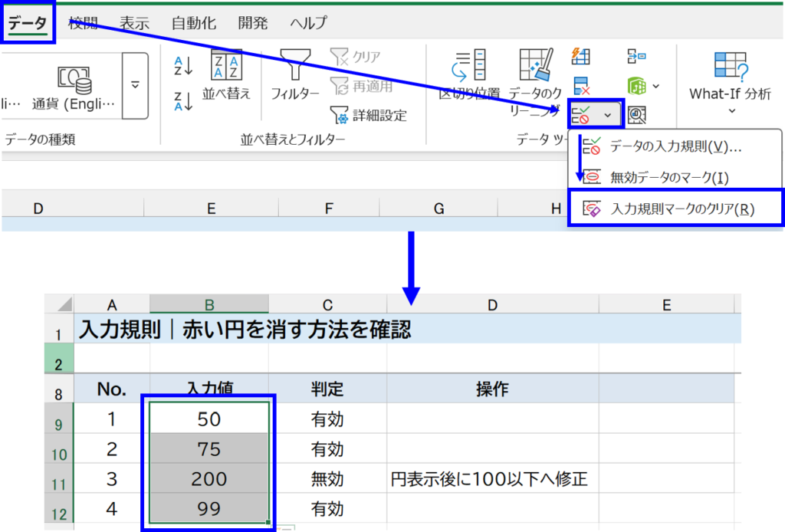
Task: Select the cell with value 200
Action: click(209, 479)
